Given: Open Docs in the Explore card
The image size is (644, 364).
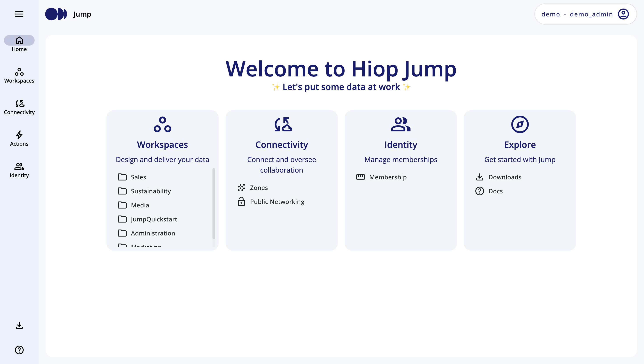Looking at the screenshot, I should click(x=495, y=191).
